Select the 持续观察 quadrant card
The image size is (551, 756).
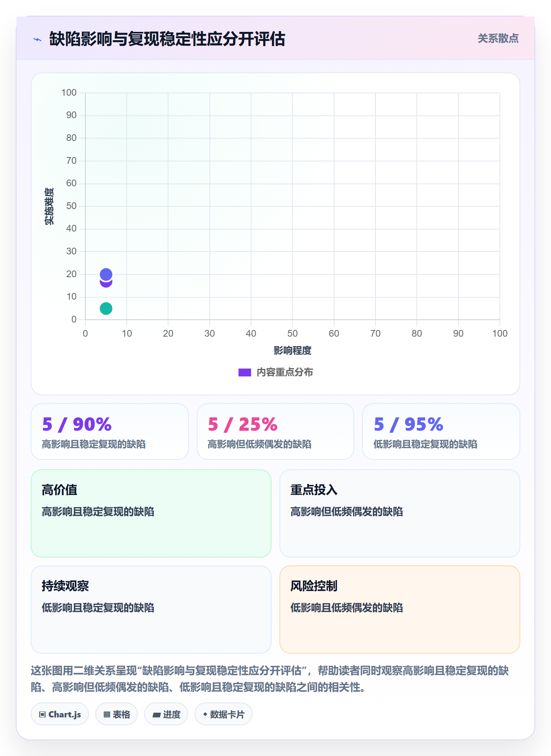point(151,610)
